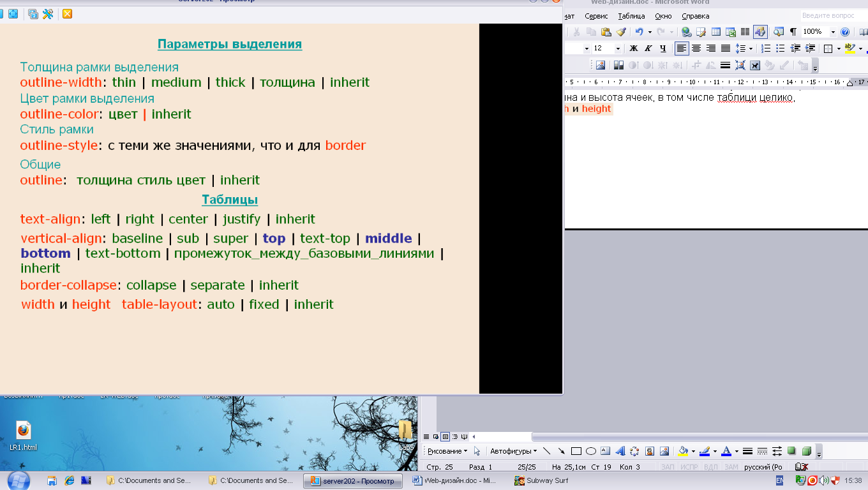The image size is (868, 490).
Task: Open 3-D Style green cube in Drawing toolbar
Action: (807, 451)
